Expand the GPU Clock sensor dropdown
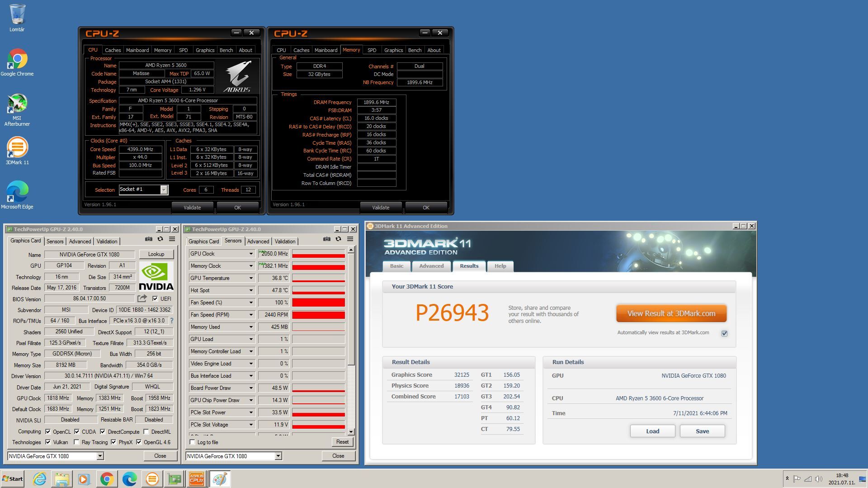This screenshot has width=868, height=488. (251, 254)
